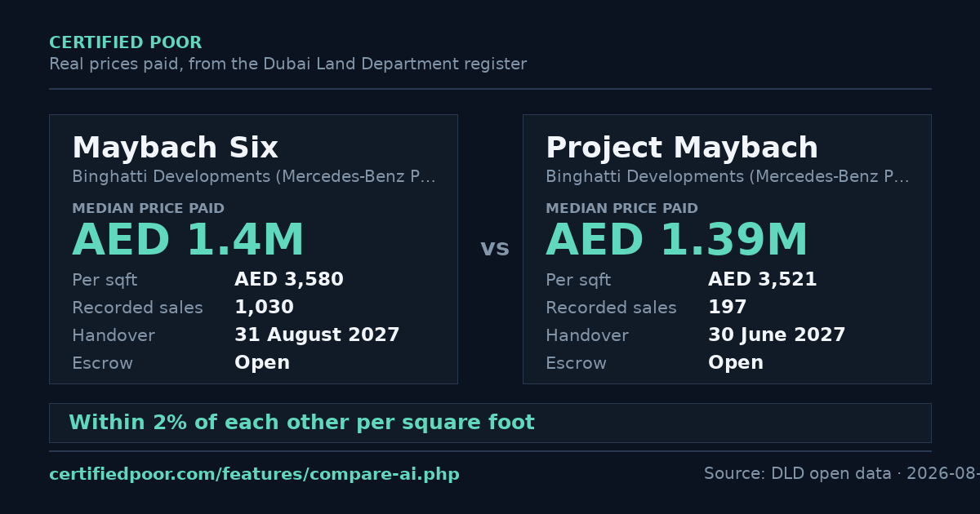Click Project Maybach per sqft value AED 3,521
Screen dimensions: 980x514
click(763, 280)
